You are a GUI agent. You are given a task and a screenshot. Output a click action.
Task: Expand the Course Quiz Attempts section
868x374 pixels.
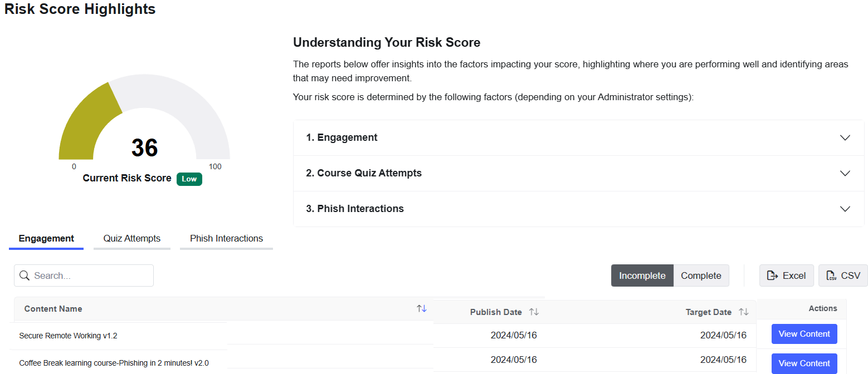(x=845, y=173)
